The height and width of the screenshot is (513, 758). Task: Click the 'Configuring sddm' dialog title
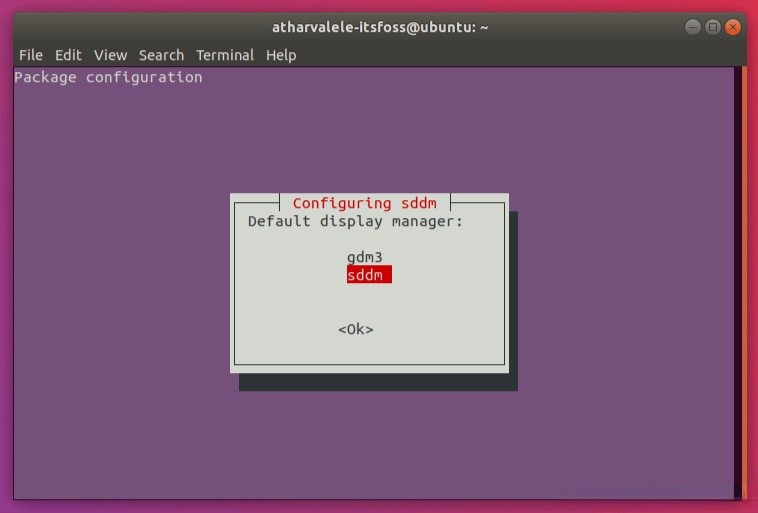coord(364,203)
